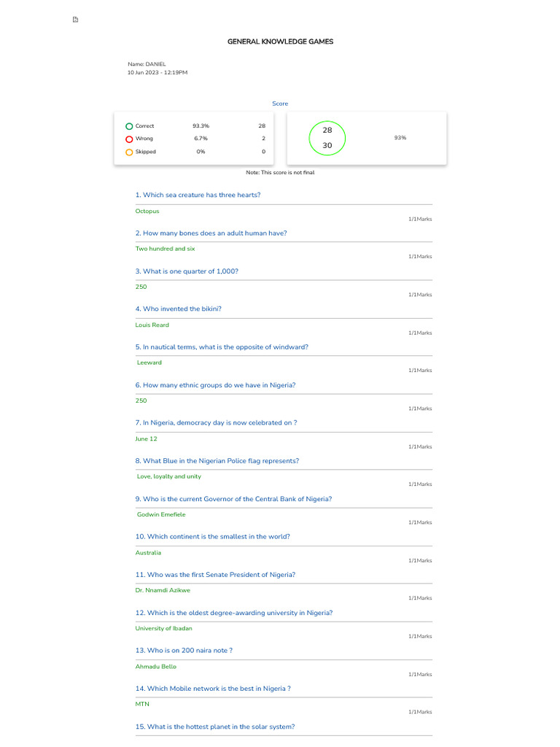Click the Octopus answer text
This screenshot has width=560, height=747.
pyautogui.click(x=147, y=211)
